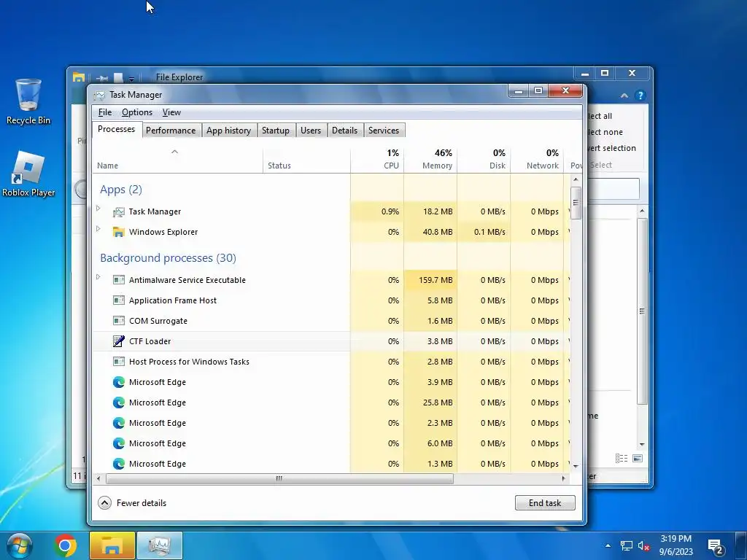Sort by the Memory column header
Viewport: 747px width, 560px height.
click(430, 160)
